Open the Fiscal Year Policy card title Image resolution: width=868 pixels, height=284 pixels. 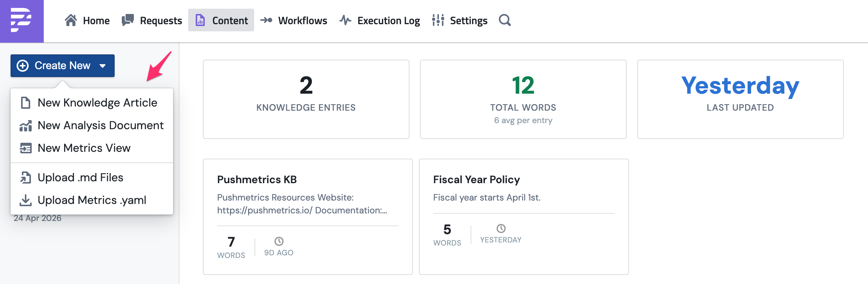click(477, 179)
